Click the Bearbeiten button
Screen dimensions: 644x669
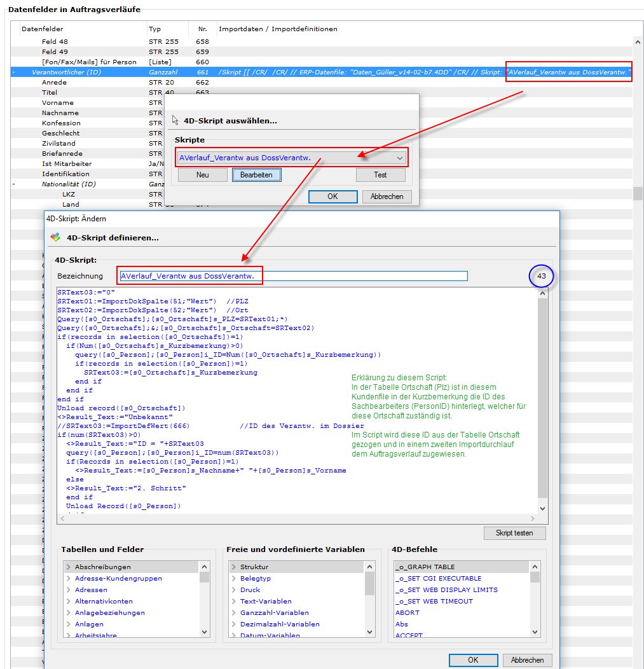(x=256, y=175)
